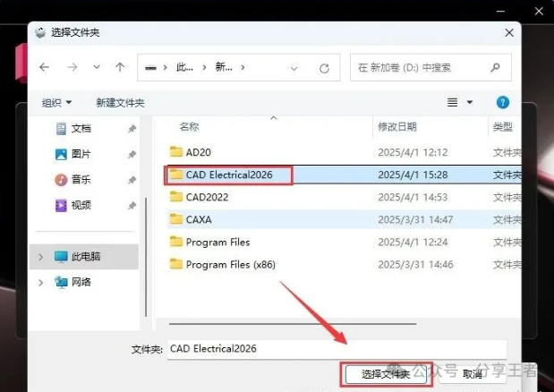The height and width of the screenshot is (392, 554).
Task: Refresh the current folder view
Action: (324, 68)
